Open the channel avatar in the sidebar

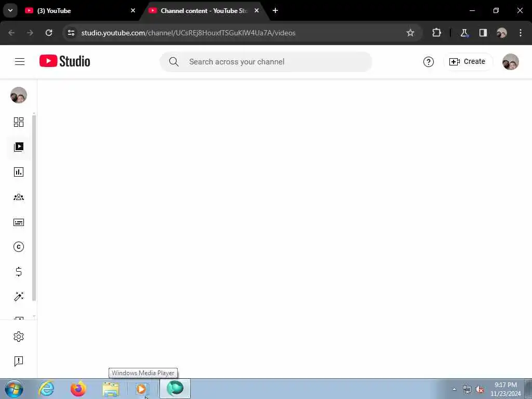[x=19, y=95]
